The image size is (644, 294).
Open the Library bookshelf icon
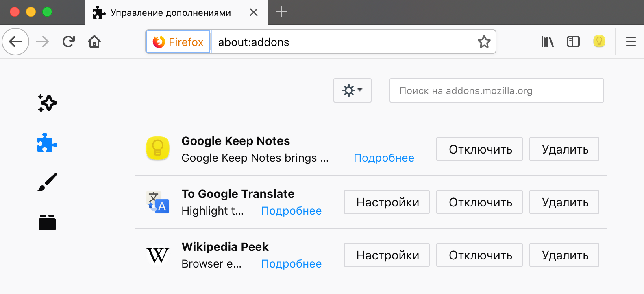coord(547,42)
